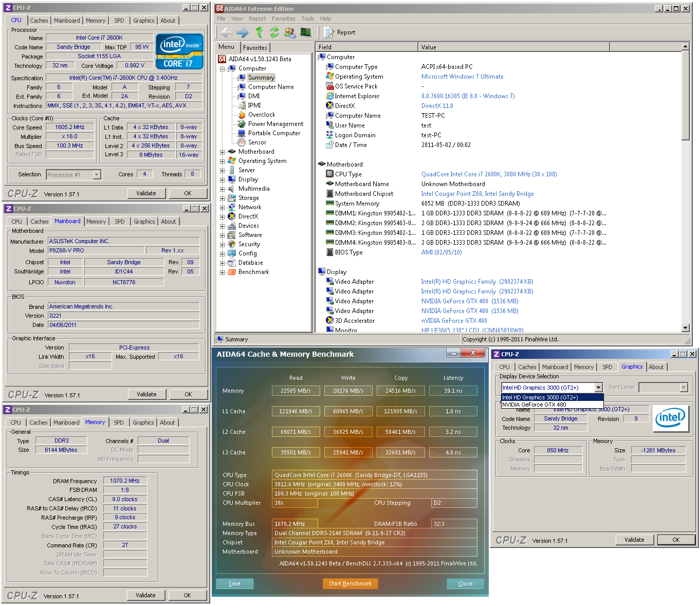Click Internet Explorer row icon in summary list
This screenshot has width=700, height=605.
pos(330,96)
